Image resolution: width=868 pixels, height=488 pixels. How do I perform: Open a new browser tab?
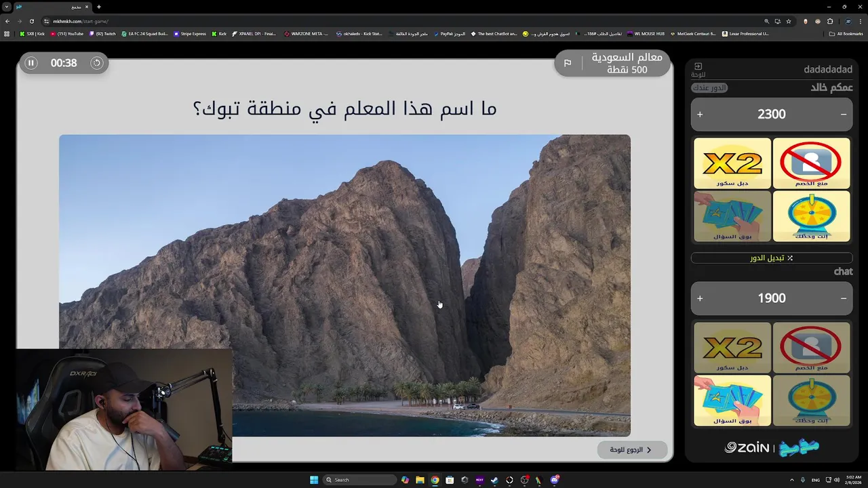point(99,7)
